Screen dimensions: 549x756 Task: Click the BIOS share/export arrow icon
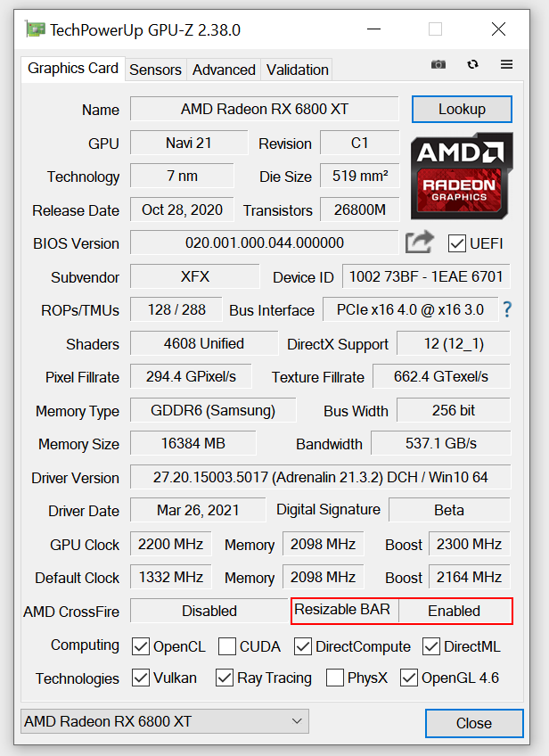[x=420, y=242]
